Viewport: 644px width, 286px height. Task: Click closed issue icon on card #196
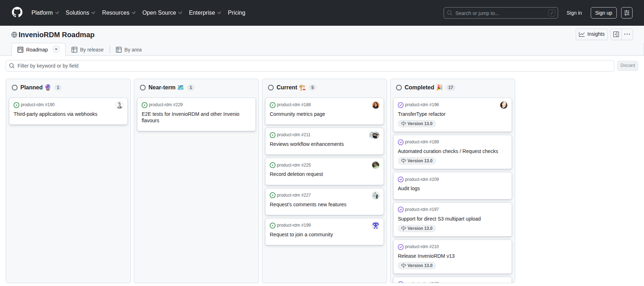point(401,105)
